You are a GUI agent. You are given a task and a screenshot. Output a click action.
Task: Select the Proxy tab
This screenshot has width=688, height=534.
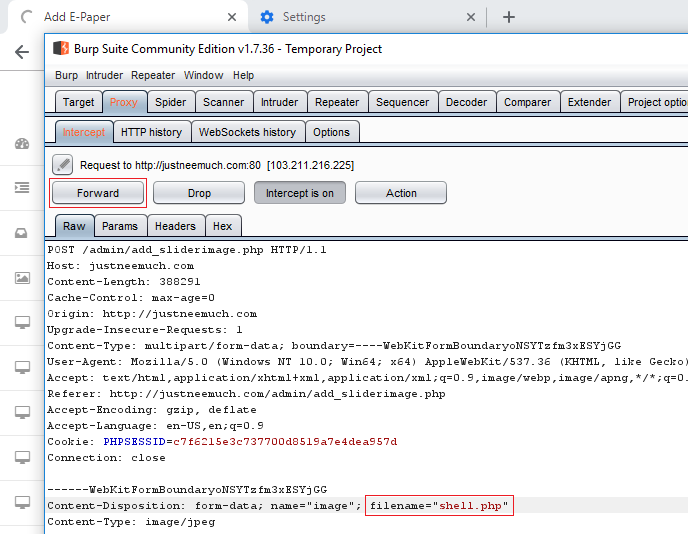[124, 102]
